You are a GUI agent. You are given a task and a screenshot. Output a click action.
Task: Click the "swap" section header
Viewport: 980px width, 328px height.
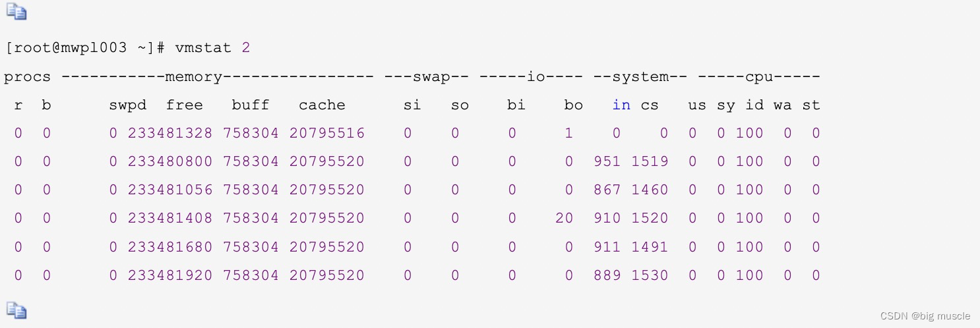431,77
